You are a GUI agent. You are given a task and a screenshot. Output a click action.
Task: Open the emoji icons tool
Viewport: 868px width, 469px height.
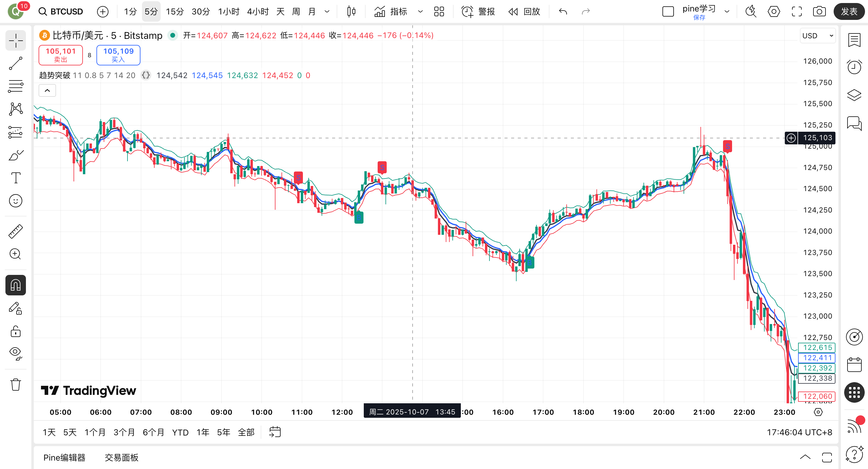pyautogui.click(x=15, y=201)
